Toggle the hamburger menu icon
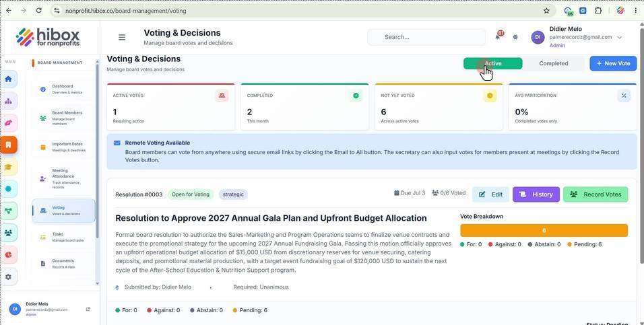The height and width of the screenshot is (325, 644). coord(121,37)
